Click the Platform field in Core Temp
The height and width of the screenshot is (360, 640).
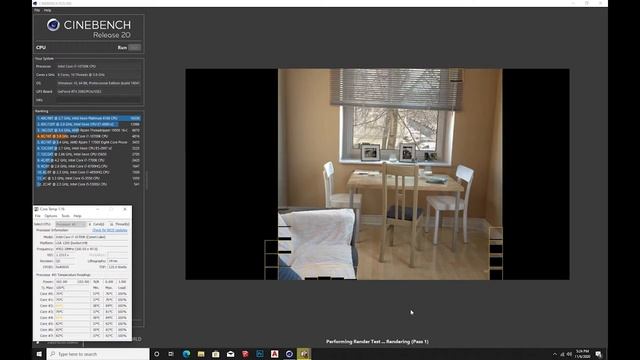(x=91, y=243)
